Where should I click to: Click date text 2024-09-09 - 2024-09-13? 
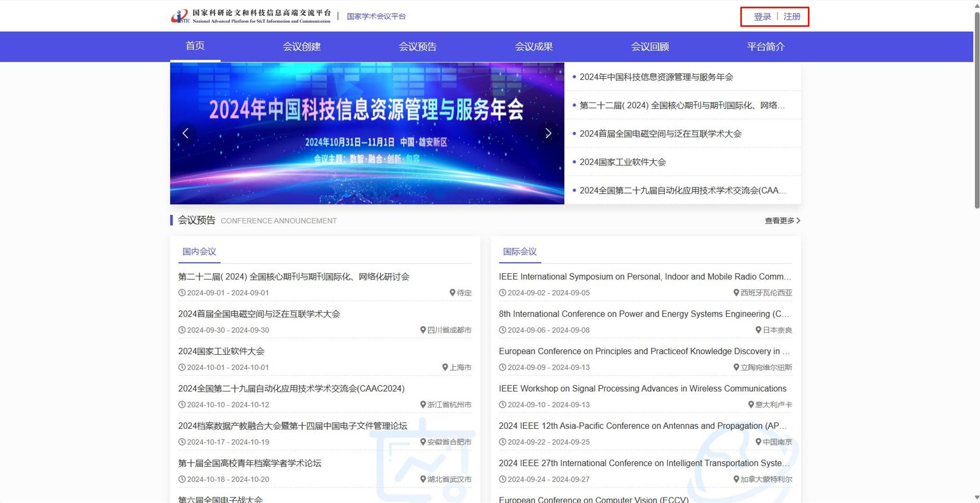(x=549, y=368)
